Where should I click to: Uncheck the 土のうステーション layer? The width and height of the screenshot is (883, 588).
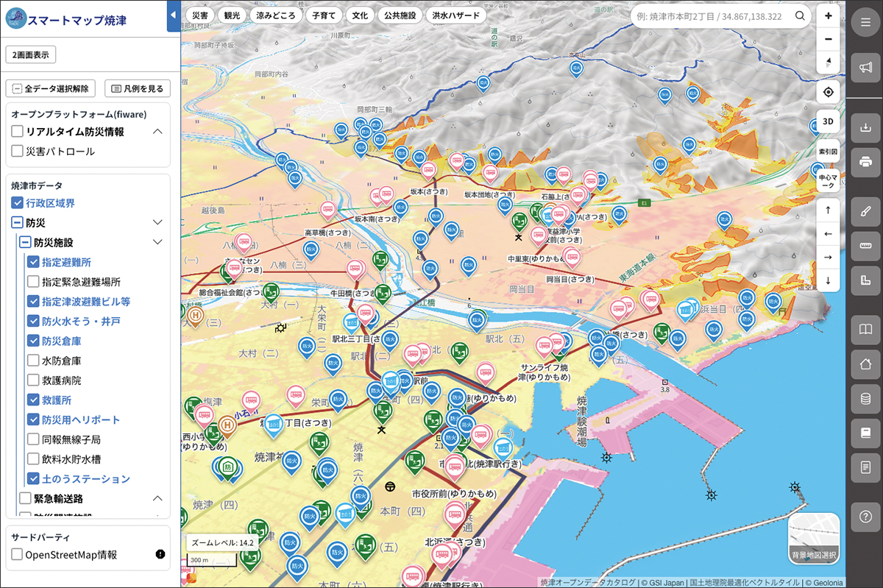(x=33, y=479)
